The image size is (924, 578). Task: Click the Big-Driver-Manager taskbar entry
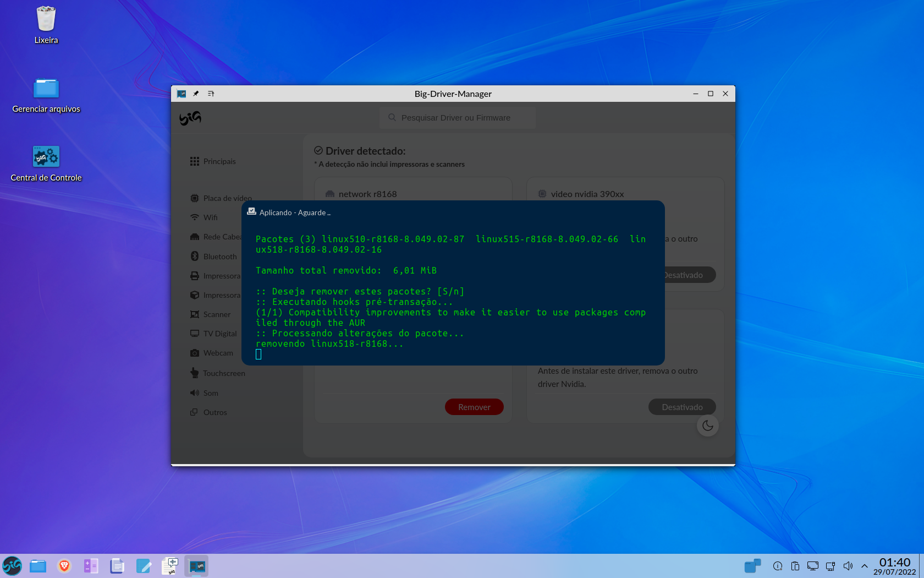tap(196, 566)
